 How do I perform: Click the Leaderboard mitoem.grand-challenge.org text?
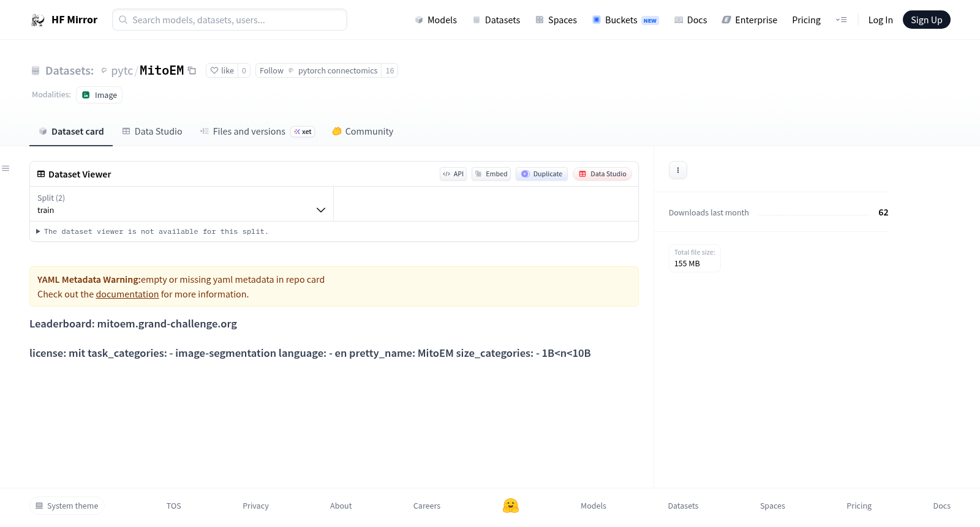(133, 324)
